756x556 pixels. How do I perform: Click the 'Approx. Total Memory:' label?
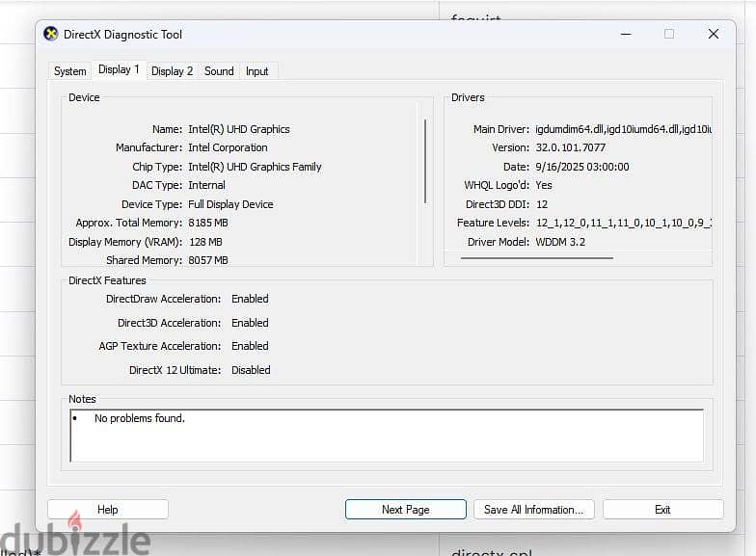[x=129, y=223]
